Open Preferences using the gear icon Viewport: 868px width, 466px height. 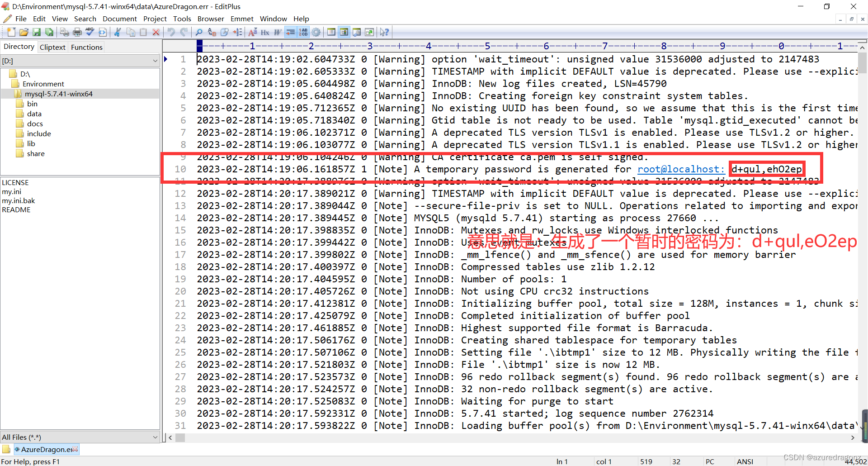316,32
